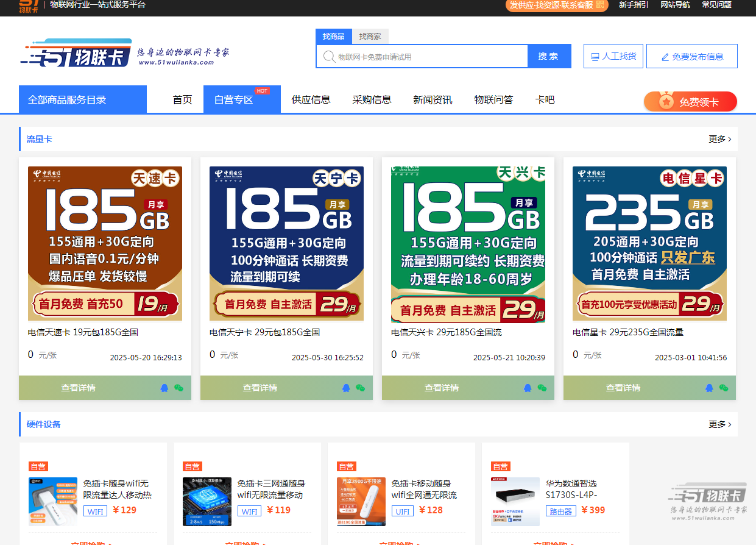Click 查看详情 on the 电信星卡 card

(x=623, y=388)
